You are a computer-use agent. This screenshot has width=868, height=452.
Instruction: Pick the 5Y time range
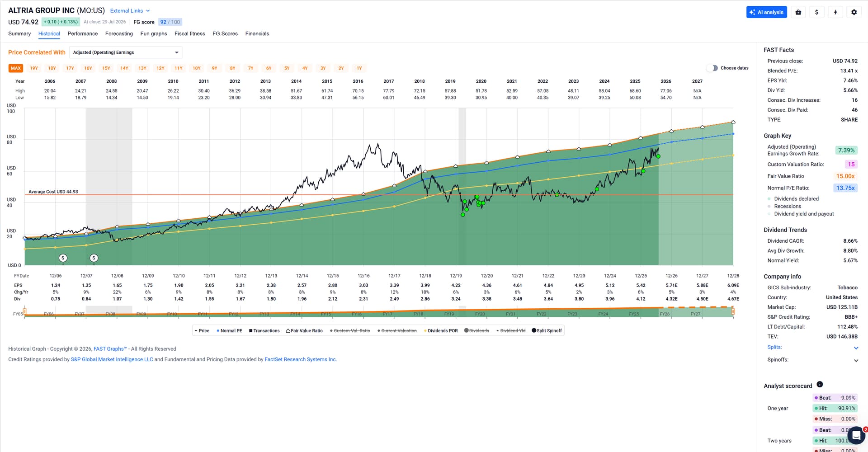coord(287,68)
